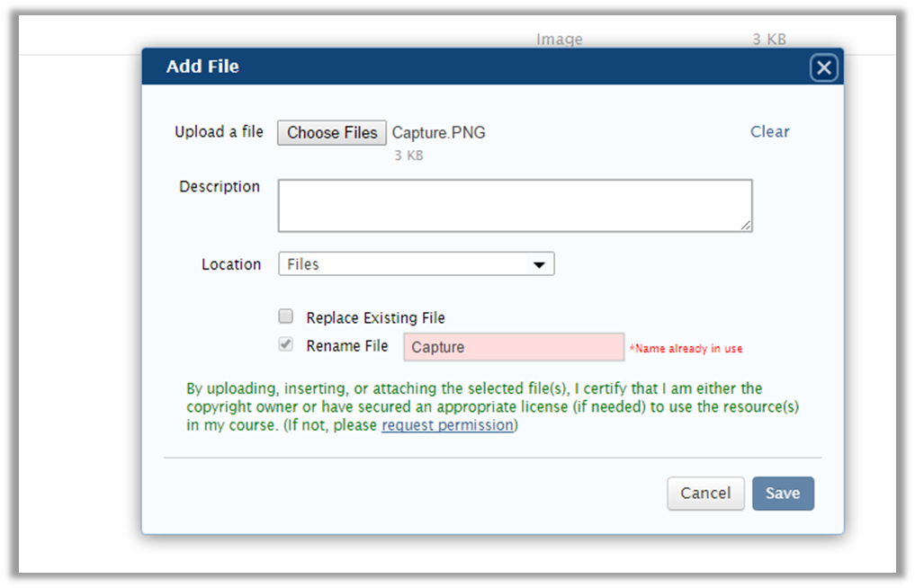915x588 pixels.
Task: Expand the Files location selector
Action: click(x=416, y=263)
